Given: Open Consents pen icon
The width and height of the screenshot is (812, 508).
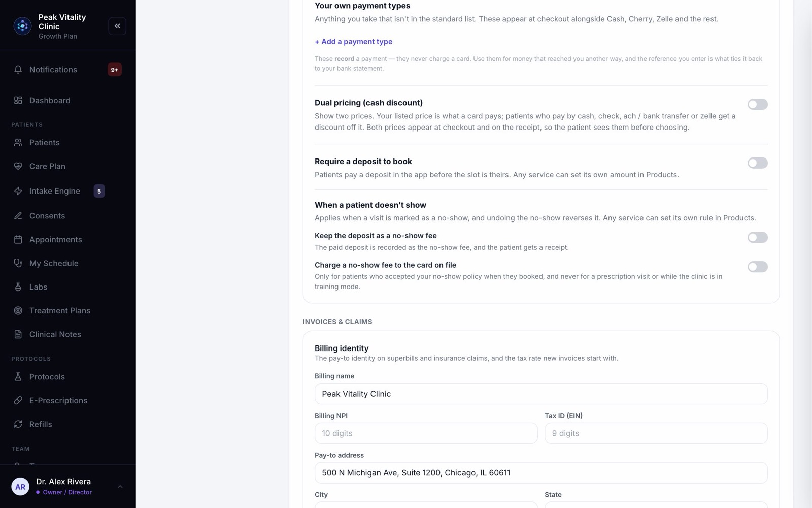Looking at the screenshot, I should 18,216.
